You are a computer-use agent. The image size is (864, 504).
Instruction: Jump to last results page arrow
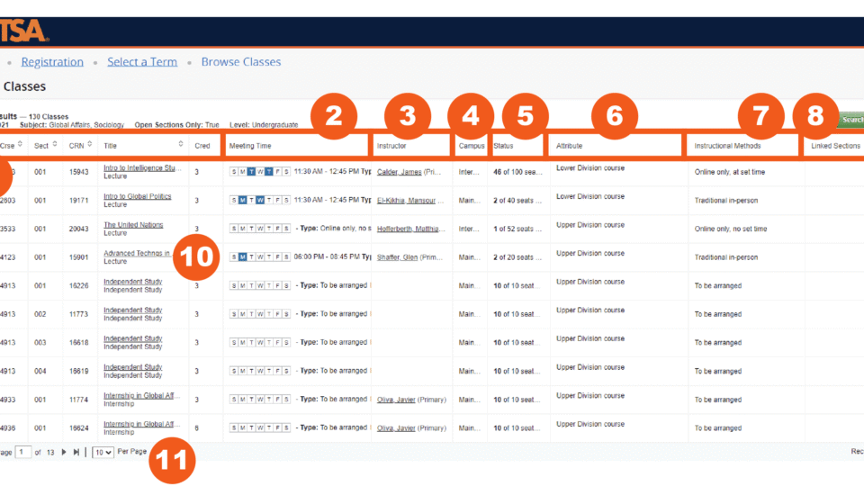click(x=76, y=452)
